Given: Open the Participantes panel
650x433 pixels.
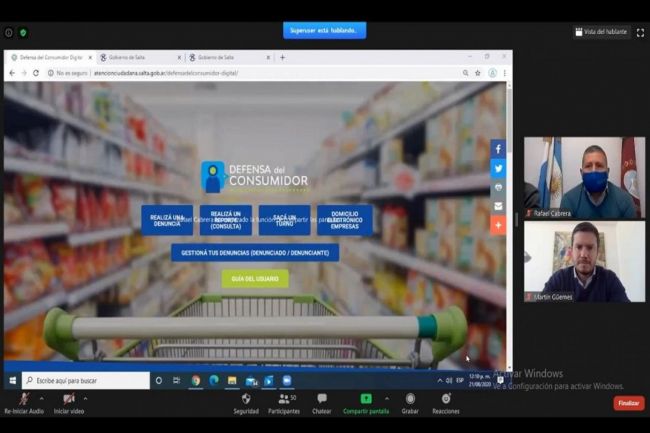Looking at the screenshot, I should (x=283, y=399).
